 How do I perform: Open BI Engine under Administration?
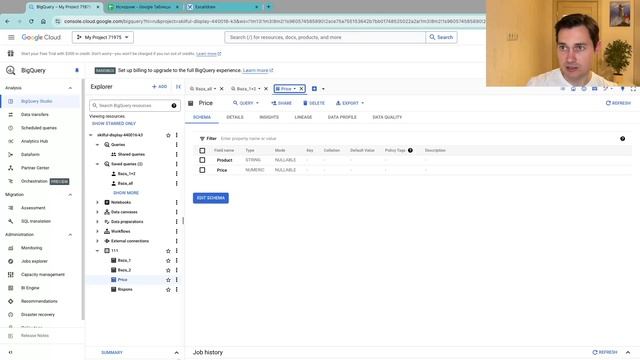[x=30, y=288]
